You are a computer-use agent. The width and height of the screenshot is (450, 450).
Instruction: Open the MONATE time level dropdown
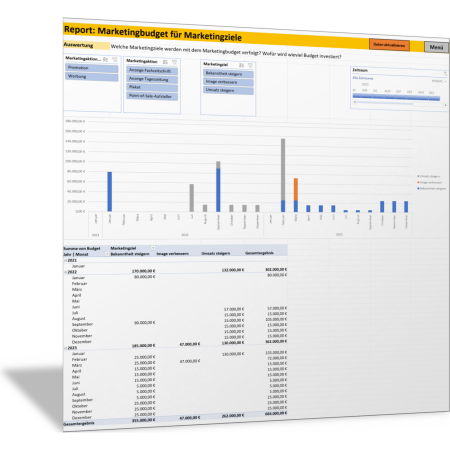coord(439,81)
